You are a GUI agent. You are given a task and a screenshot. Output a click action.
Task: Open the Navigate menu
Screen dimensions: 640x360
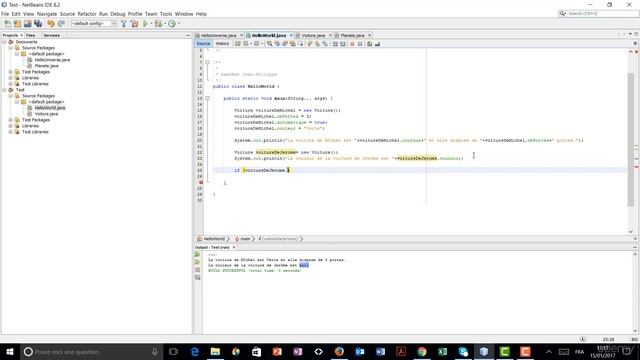click(47, 14)
